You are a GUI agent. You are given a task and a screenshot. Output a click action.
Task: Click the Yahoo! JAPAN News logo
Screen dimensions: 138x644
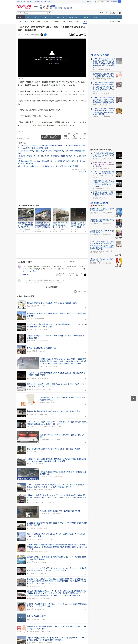(x=28, y=7)
